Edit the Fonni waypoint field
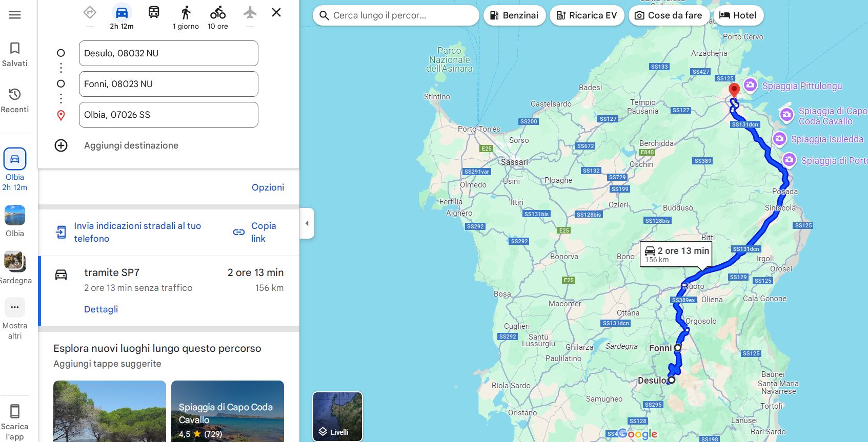This screenshot has height=442, width=868. tap(168, 84)
